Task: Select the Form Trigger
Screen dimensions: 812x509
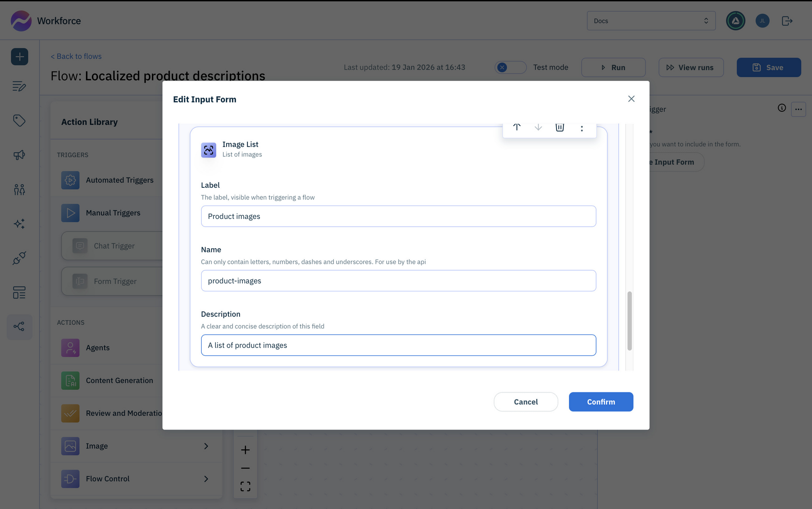Action: pos(114,281)
